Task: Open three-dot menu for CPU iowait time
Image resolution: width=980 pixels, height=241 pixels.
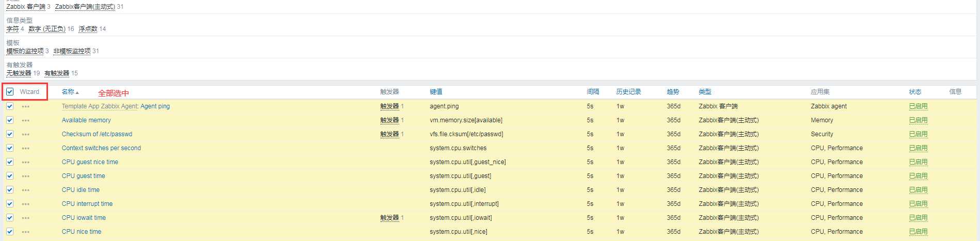Action: [x=26, y=218]
